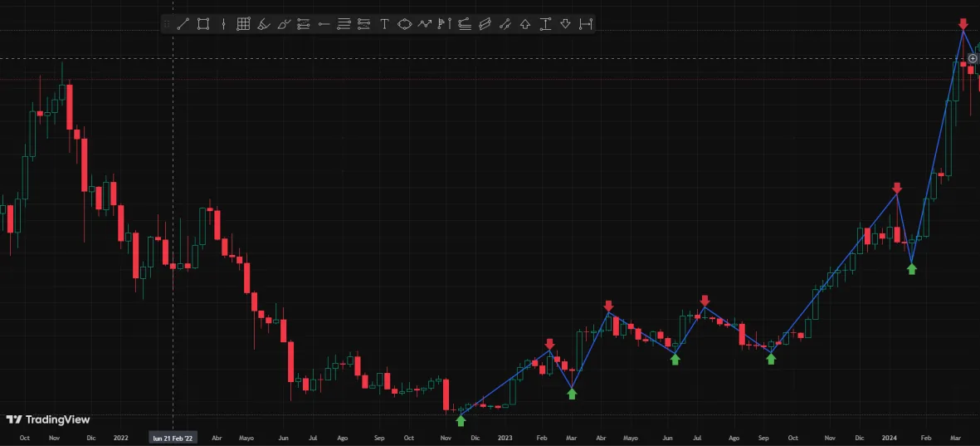Select the Fib Retracement tool

(x=304, y=24)
